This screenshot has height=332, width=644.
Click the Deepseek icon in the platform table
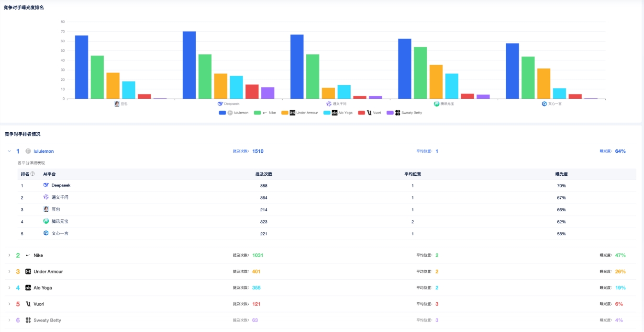coord(46,185)
